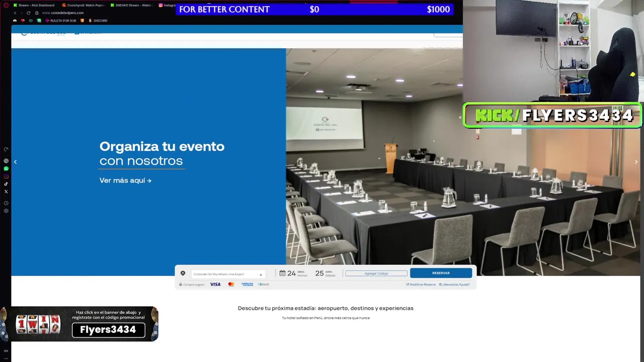
Task: Click the meeting room slide photo
Action: coord(463,162)
